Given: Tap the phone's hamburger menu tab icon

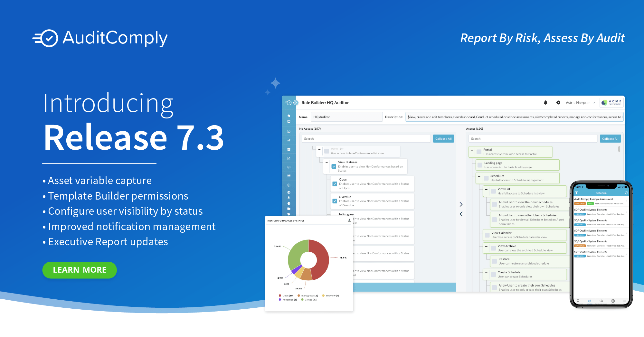Looking at the screenshot, I should coord(625,301).
